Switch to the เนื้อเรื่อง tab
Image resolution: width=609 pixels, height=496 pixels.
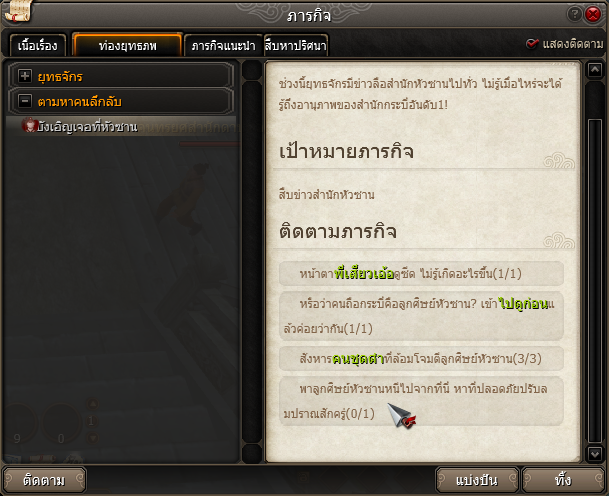(x=38, y=45)
